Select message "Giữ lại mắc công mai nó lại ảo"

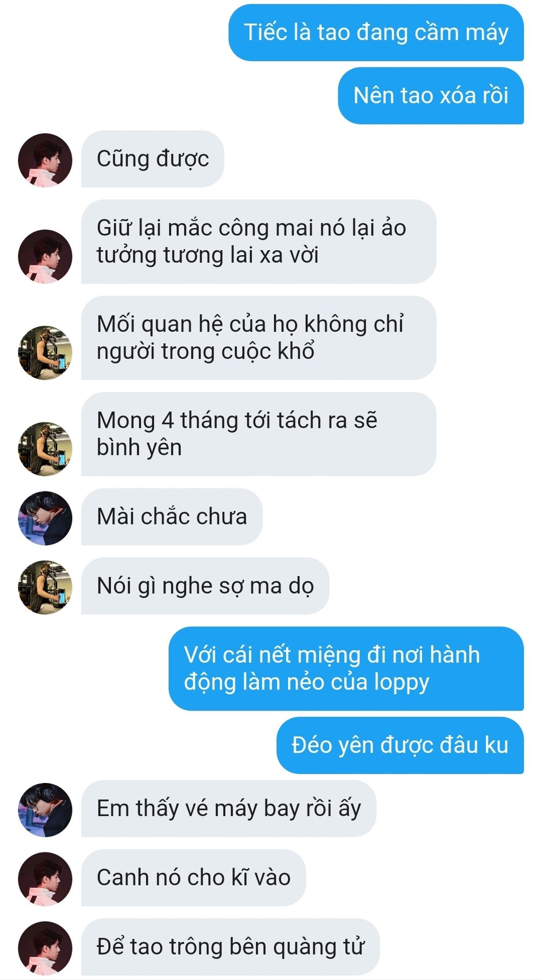point(258,241)
